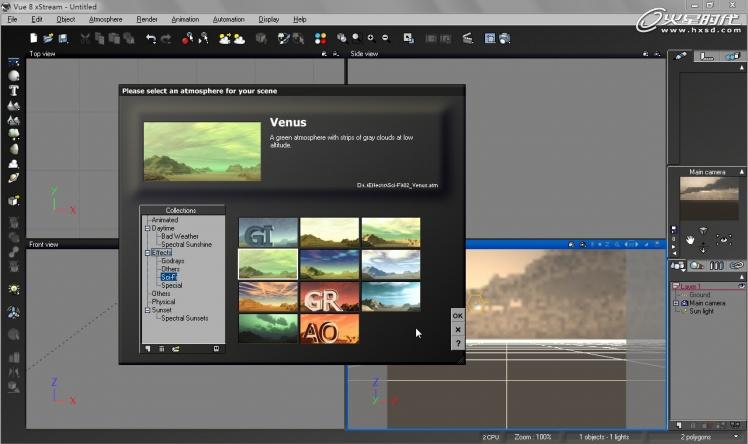748x444 pixels.
Task: Toggle Layer 1 visibility eye
Action: pos(741,286)
